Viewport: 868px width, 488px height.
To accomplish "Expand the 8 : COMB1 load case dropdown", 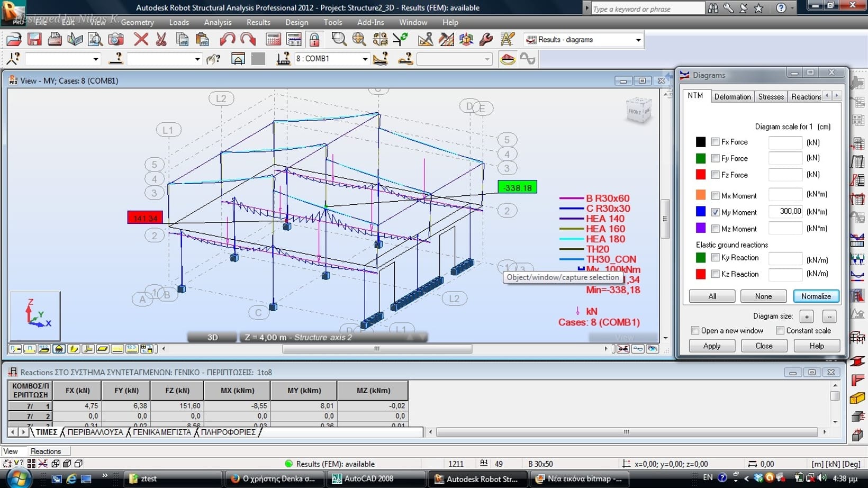I will [x=365, y=59].
